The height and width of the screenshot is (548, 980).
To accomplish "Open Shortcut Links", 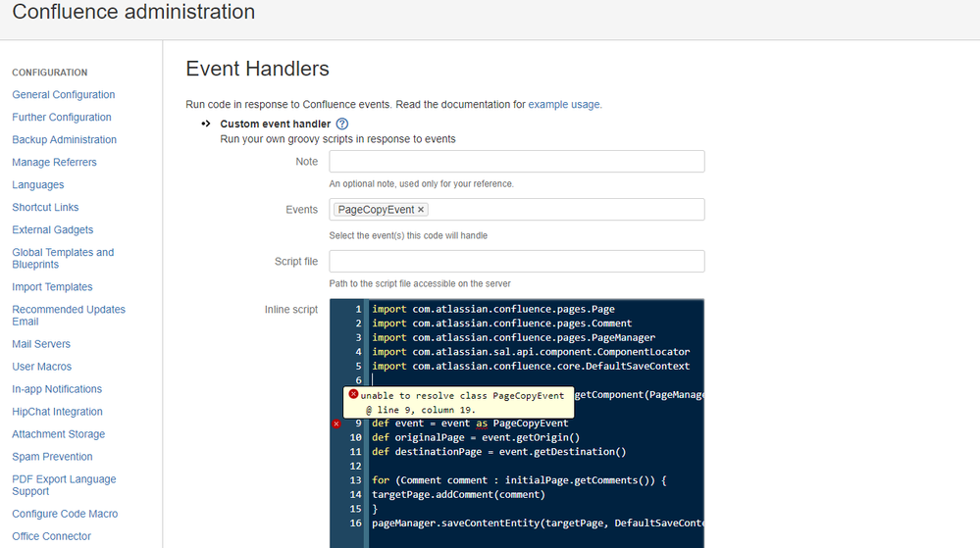I will [45, 207].
